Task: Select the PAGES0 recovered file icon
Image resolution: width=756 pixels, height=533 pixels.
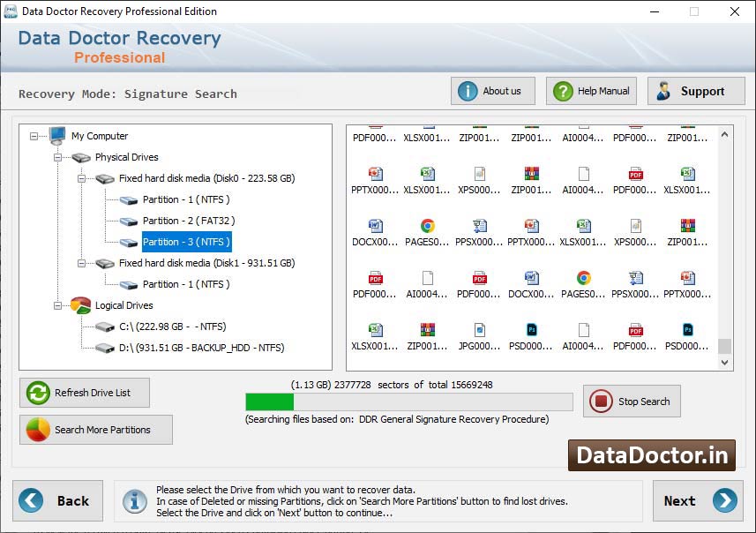Action: pos(427,227)
